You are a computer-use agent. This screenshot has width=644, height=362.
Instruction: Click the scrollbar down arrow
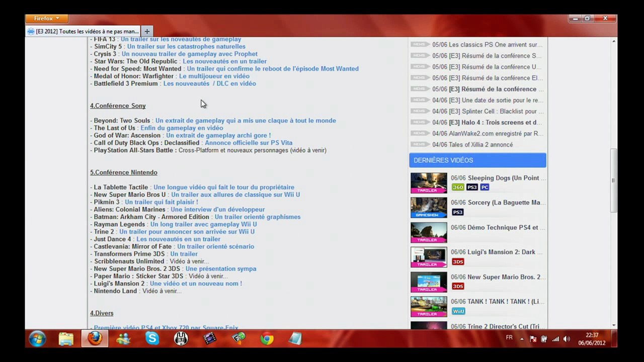[613, 325]
